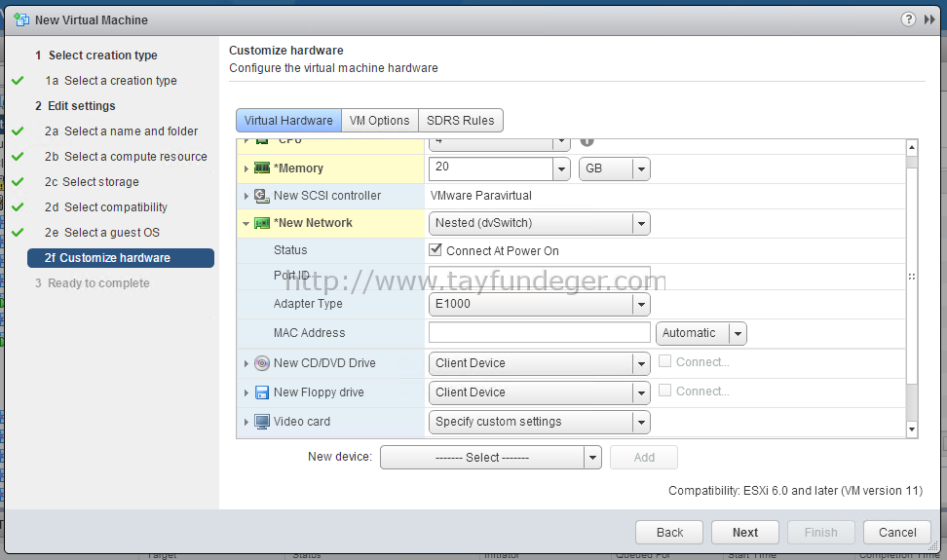Click the 2 Edit settings heading
The width and height of the screenshot is (947, 560).
(x=75, y=105)
